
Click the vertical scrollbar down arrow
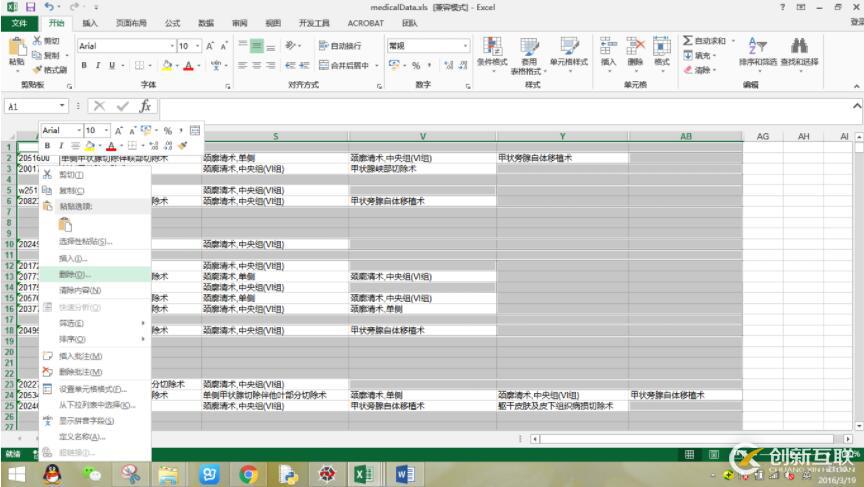[x=858, y=426]
